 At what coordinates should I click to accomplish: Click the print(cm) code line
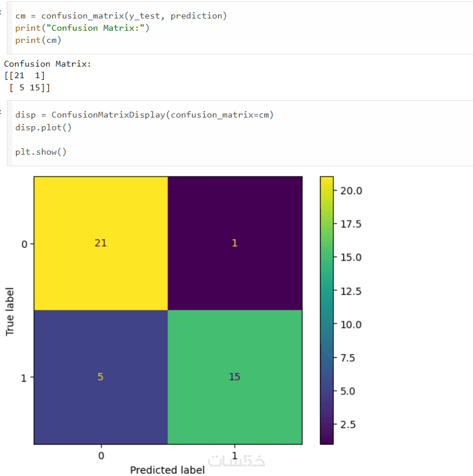click(x=38, y=40)
